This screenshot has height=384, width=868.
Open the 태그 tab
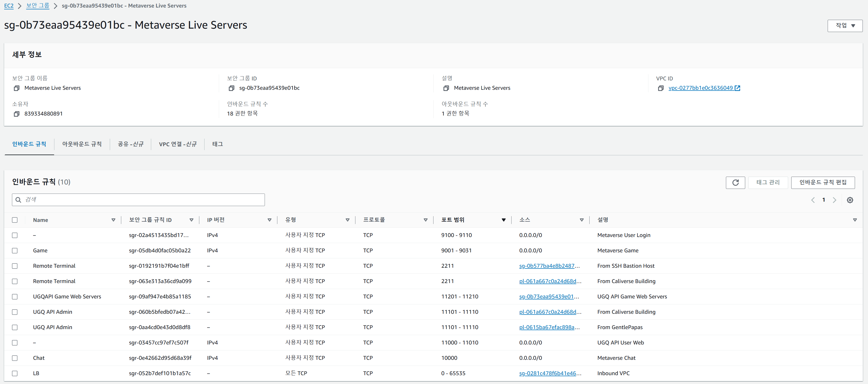pos(217,144)
